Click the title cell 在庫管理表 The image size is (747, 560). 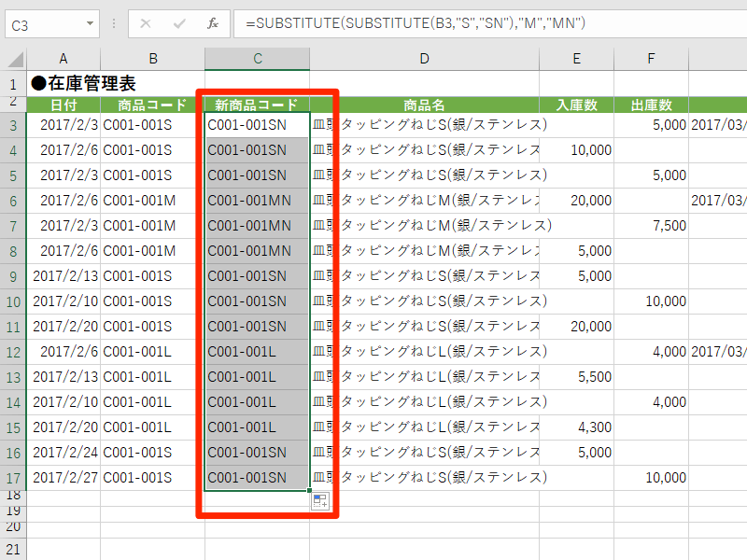[84, 84]
